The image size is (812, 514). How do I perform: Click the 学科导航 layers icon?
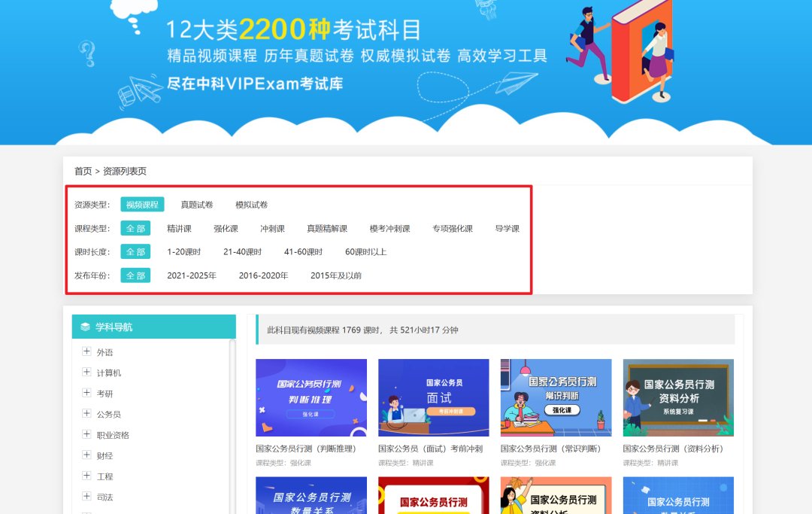point(86,327)
